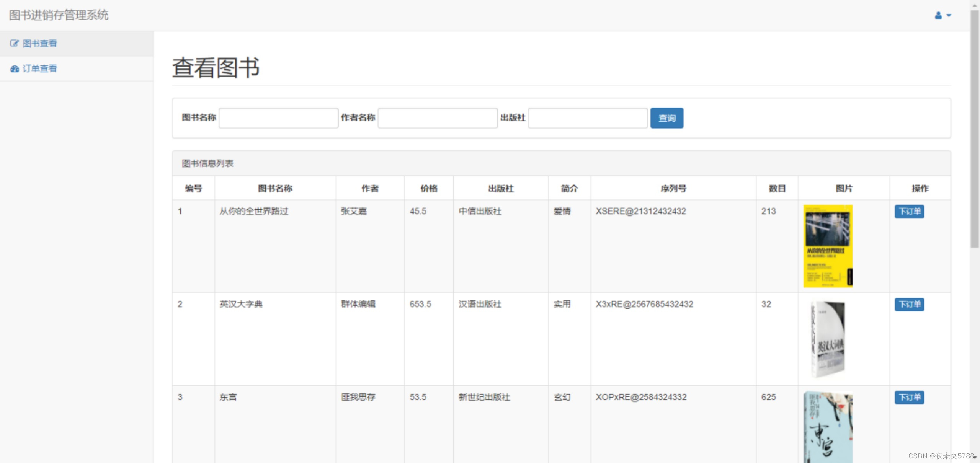Open cover image of 东宫 book
The height and width of the screenshot is (463, 980).
point(828,427)
